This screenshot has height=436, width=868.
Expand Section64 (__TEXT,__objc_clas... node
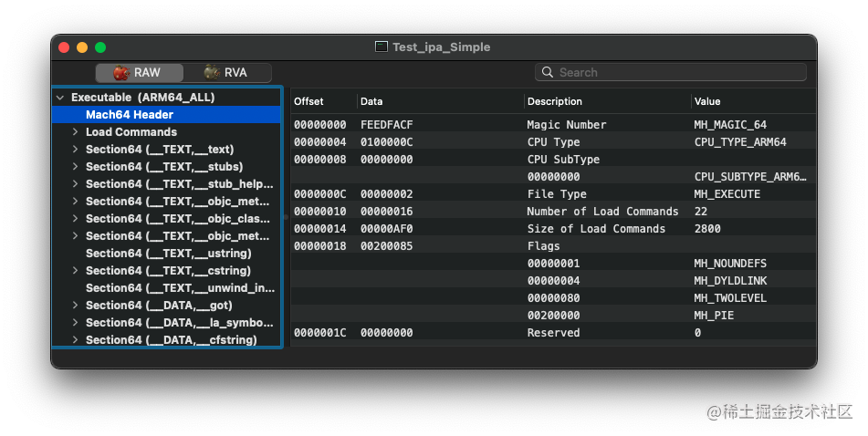[75, 219]
